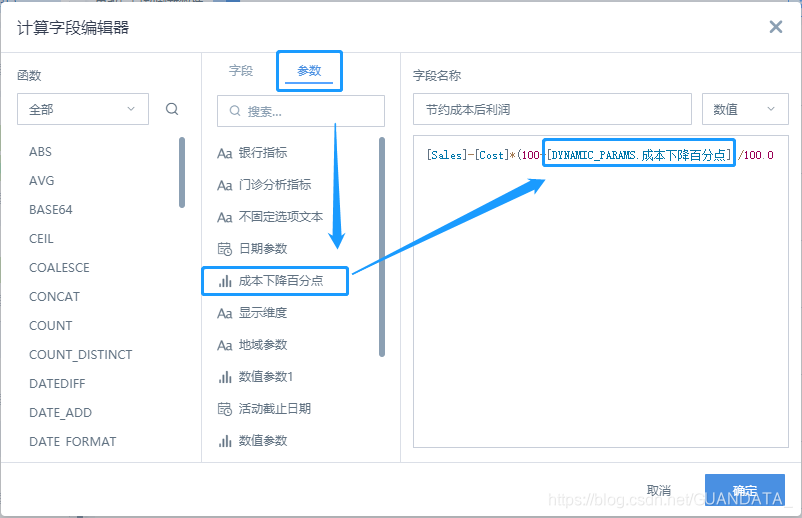
Task: Select the COALESCE function
Action: [x=59, y=268]
